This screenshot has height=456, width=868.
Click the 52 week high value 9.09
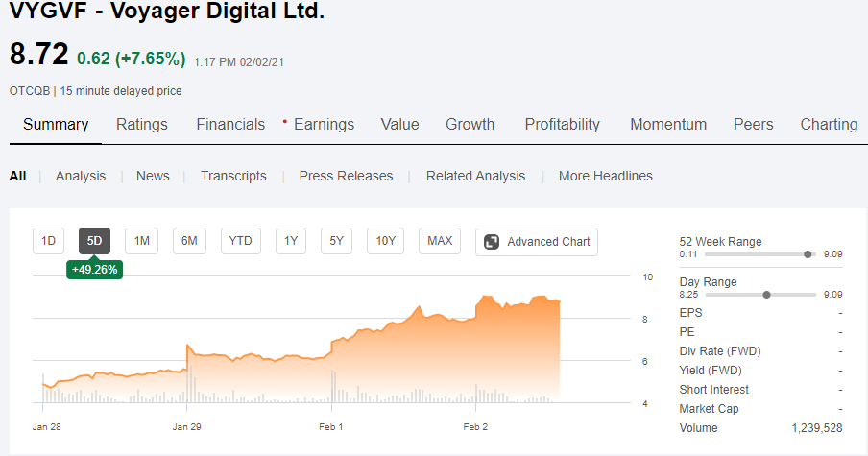833,254
